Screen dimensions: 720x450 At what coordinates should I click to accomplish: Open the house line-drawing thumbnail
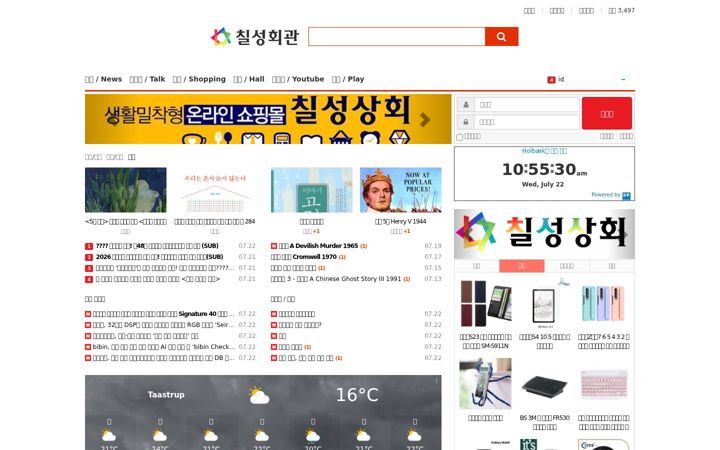click(x=215, y=190)
